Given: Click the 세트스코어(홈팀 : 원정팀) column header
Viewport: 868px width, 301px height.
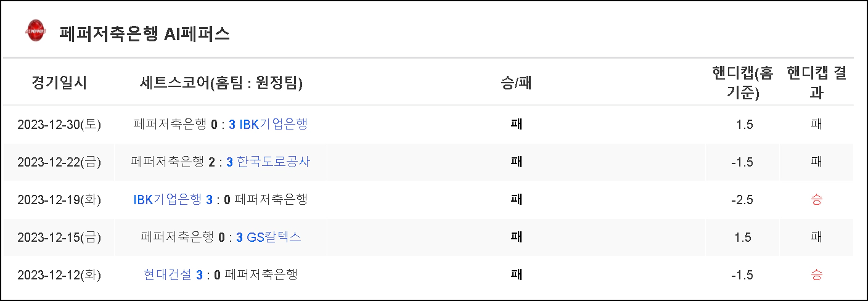Looking at the screenshot, I should pos(221,83).
